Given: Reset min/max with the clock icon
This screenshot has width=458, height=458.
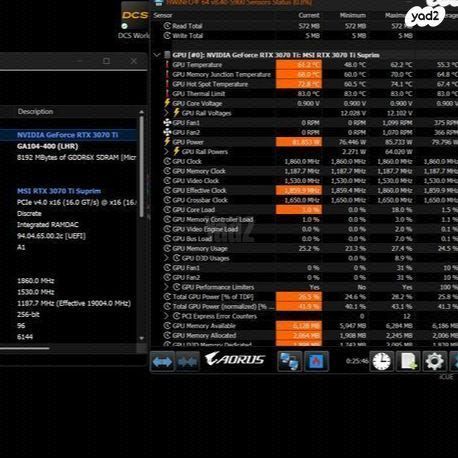Looking at the screenshot, I should pyautogui.click(x=381, y=361).
